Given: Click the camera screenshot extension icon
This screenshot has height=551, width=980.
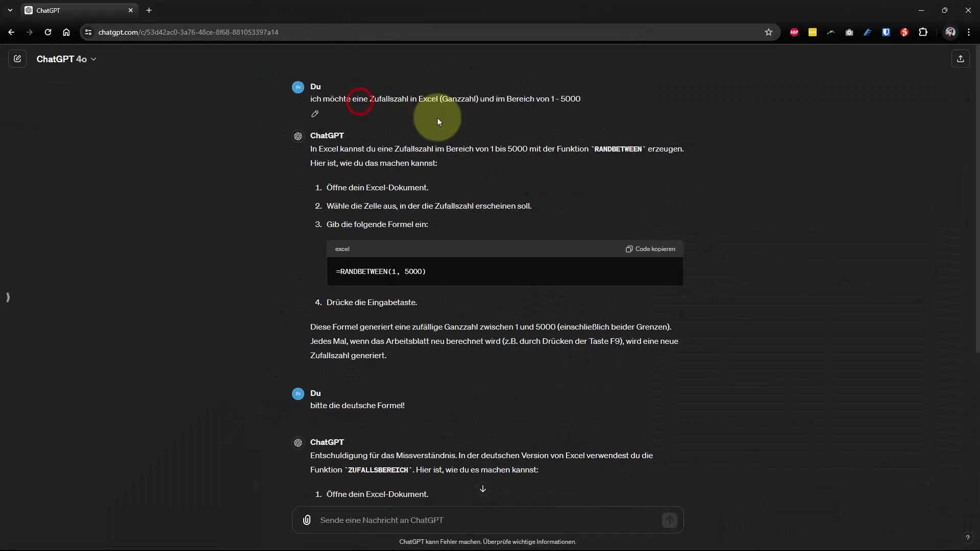Looking at the screenshot, I should (x=849, y=32).
